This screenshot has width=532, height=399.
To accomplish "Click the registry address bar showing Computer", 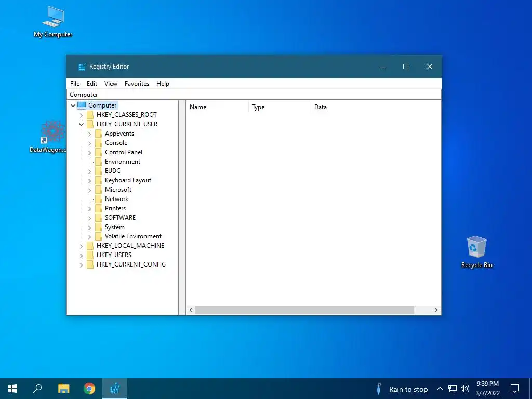I will click(254, 95).
